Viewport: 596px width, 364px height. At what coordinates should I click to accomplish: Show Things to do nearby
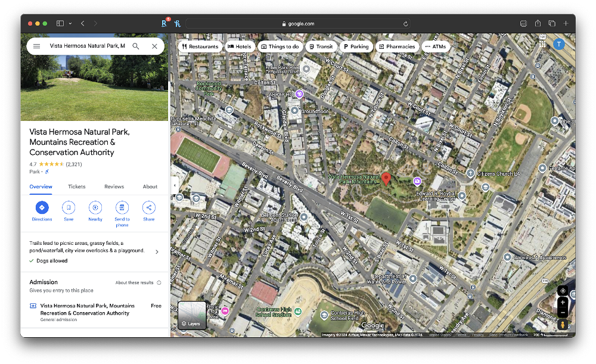(280, 46)
